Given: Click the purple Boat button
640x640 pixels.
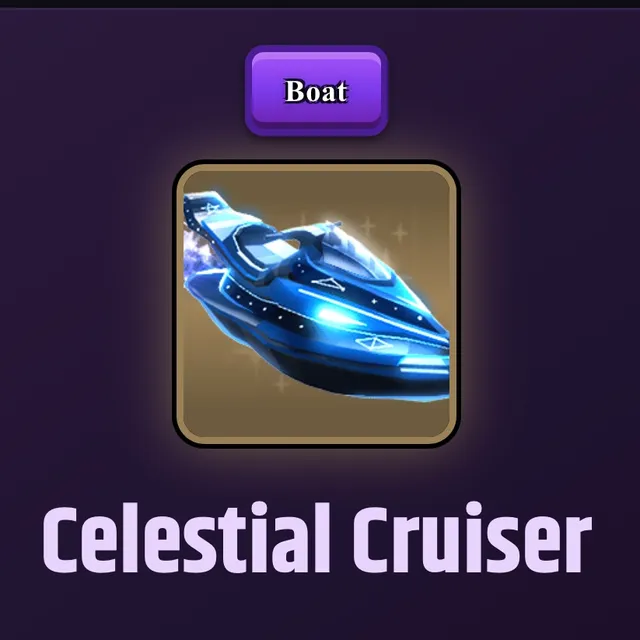Looking at the screenshot, I should click(316, 90).
